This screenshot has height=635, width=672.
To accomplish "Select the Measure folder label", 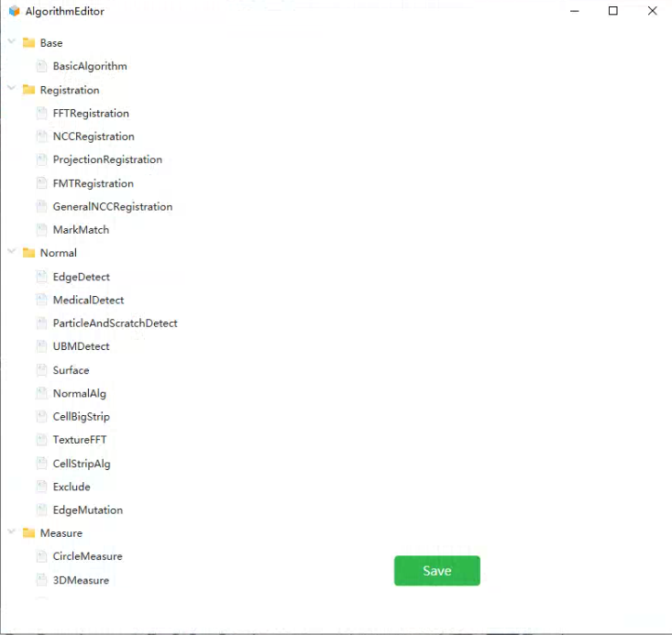I will pyautogui.click(x=61, y=533).
